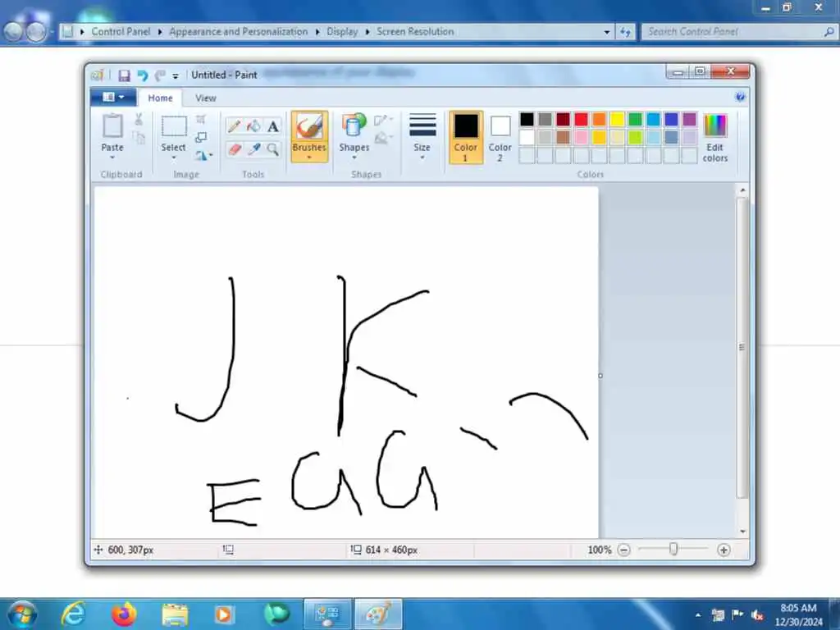The height and width of the screenshot is (630, 840).
Task: Click the Paint Help question icon
Action: tap(740, 97)
